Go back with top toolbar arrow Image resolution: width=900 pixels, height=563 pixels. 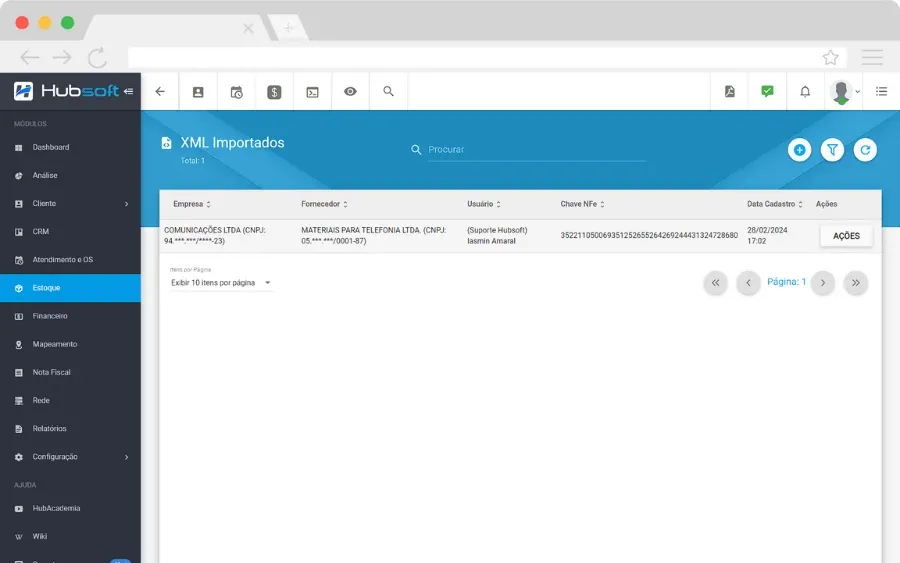[160, 91]
